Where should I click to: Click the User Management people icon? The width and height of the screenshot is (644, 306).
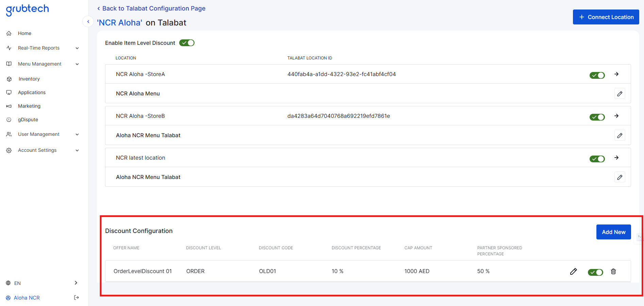pos(9,134)
